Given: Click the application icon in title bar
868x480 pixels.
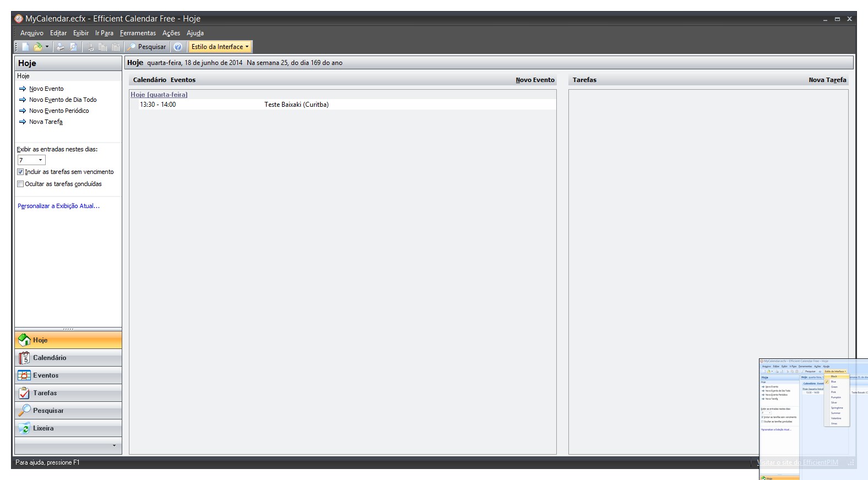Looking at the screenshot, I should point(19,19).
